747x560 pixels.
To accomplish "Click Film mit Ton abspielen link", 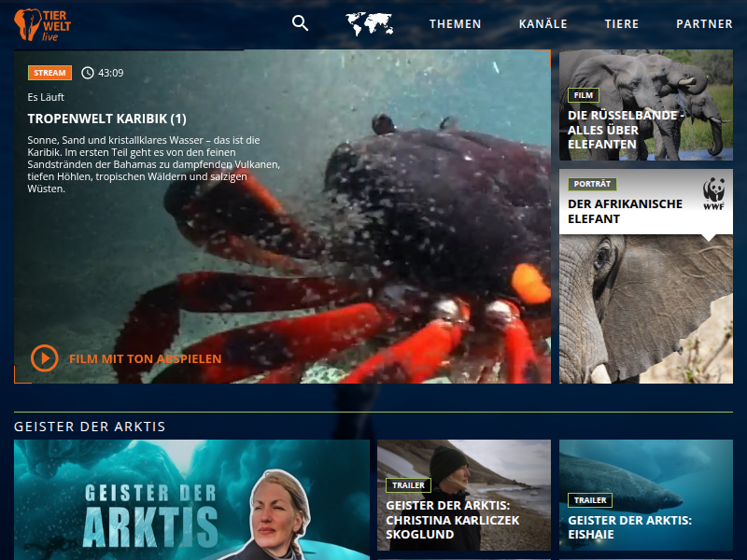I will click(145, 358).
